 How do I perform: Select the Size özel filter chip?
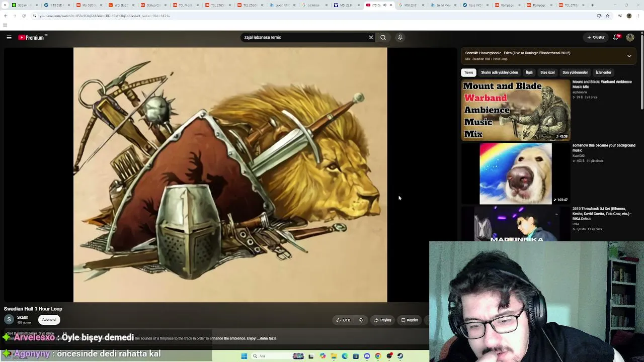coord(547,72)
